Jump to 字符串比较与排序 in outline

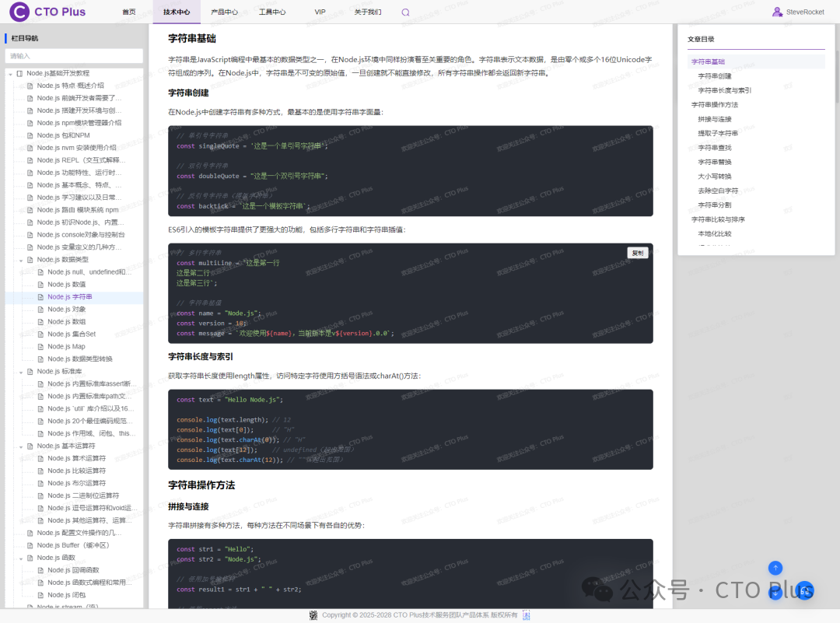[x=718, y=219]
